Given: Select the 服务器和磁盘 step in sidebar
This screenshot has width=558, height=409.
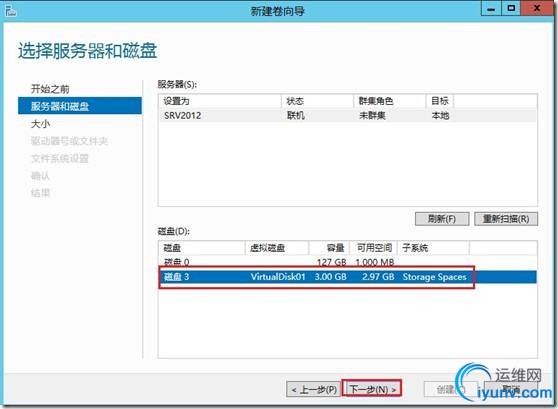Looking at the screenshot, I should click(x=80, y=106).
